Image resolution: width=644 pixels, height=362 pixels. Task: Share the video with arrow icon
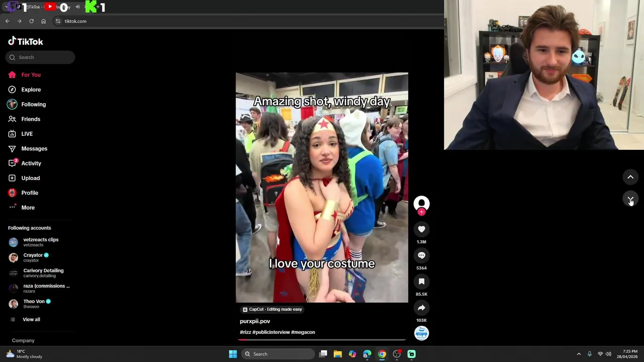pos(422,308)
